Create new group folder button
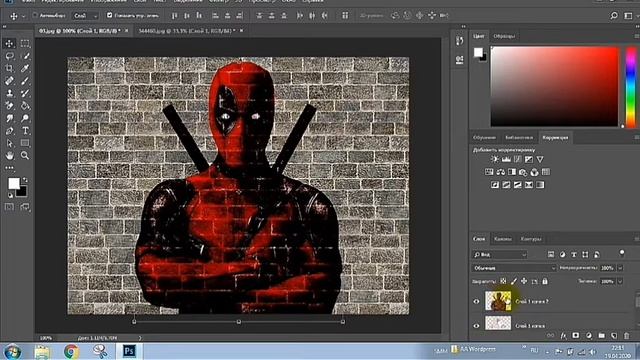Screen dimensions: 640x360 tap(601, 336)
